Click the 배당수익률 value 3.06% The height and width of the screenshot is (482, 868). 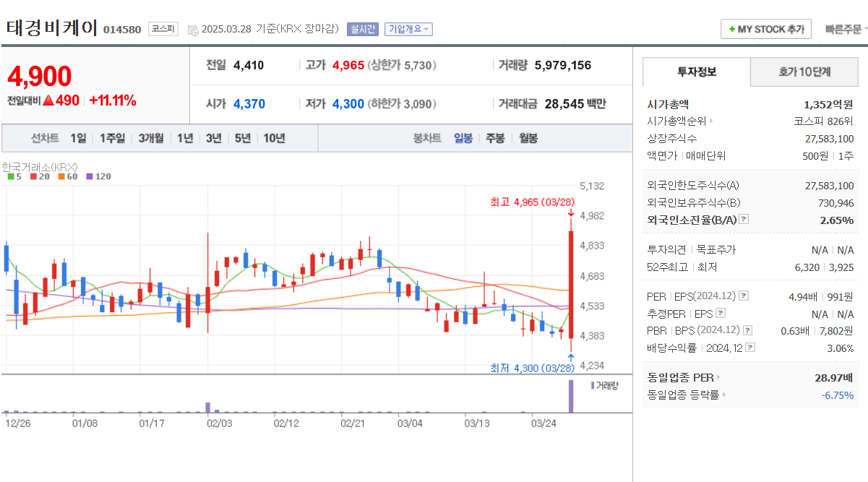[x=841, y=348]
